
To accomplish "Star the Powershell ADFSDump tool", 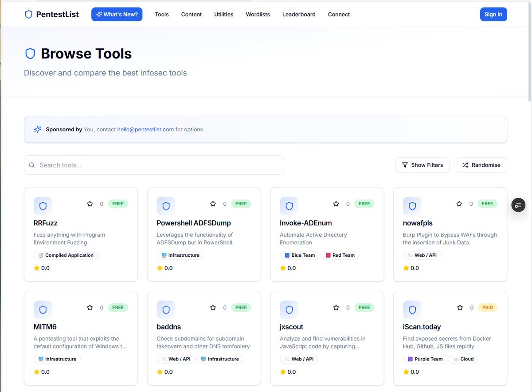I will (213, 204).
